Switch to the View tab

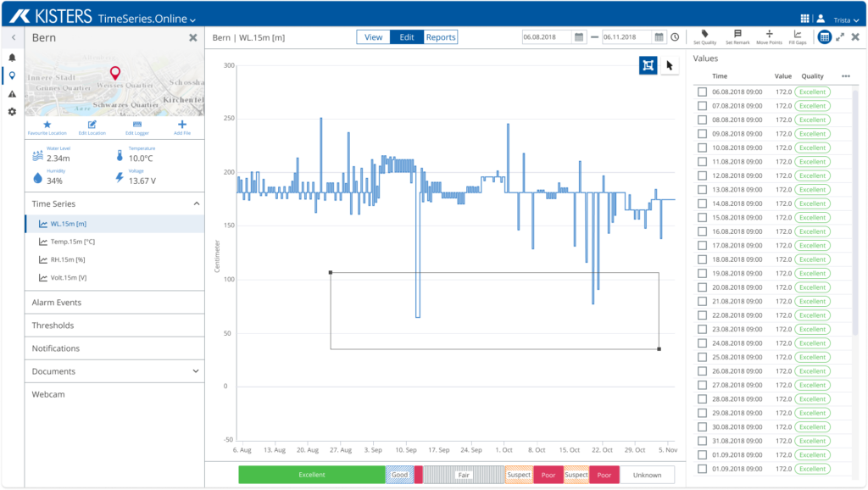coord(373,37)
